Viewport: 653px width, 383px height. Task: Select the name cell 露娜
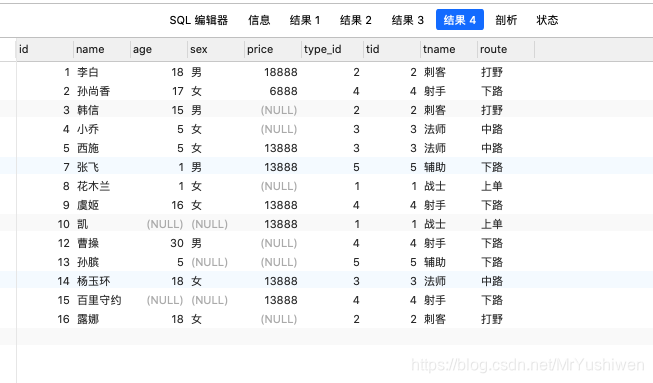88,319
